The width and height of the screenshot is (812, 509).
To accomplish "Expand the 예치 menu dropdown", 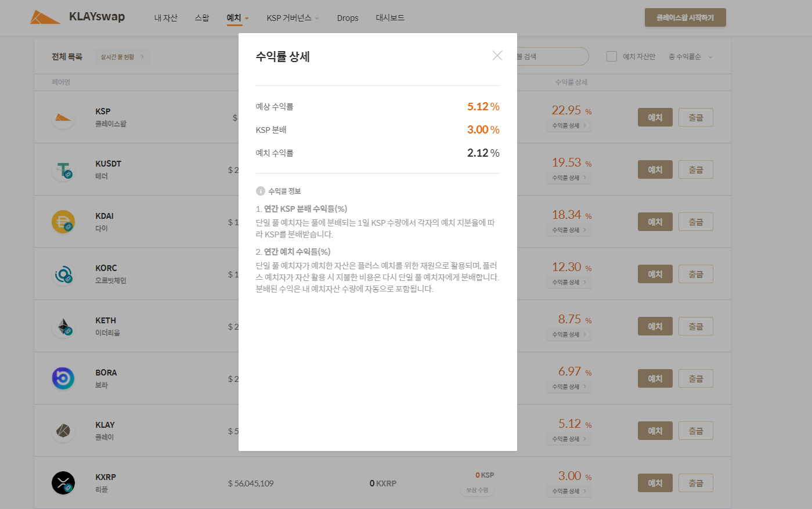I will tap(237, 18).
